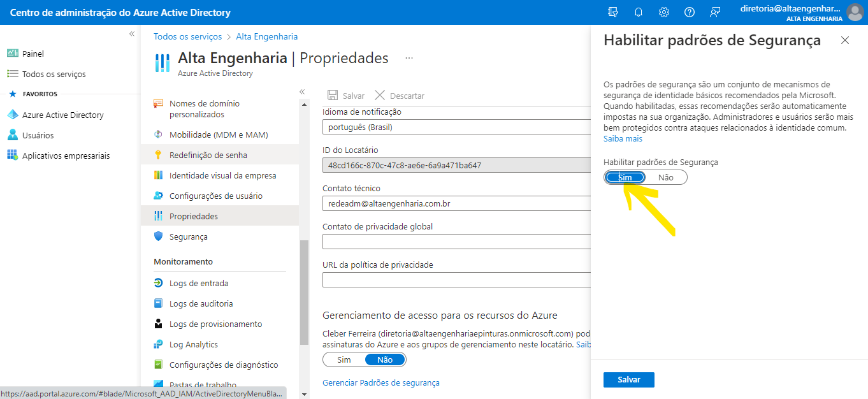Click Salvar in the Propriedades toolbar
868x399 pixels.
coord(346,96)
